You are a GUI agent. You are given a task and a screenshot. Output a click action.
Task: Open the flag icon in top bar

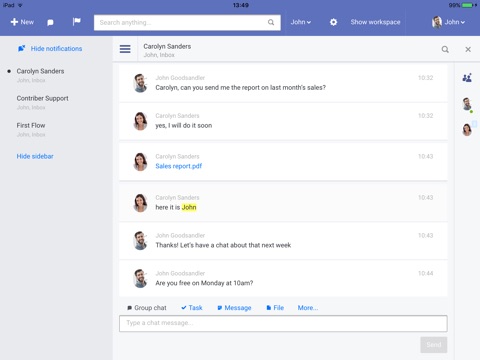[77, 22]
